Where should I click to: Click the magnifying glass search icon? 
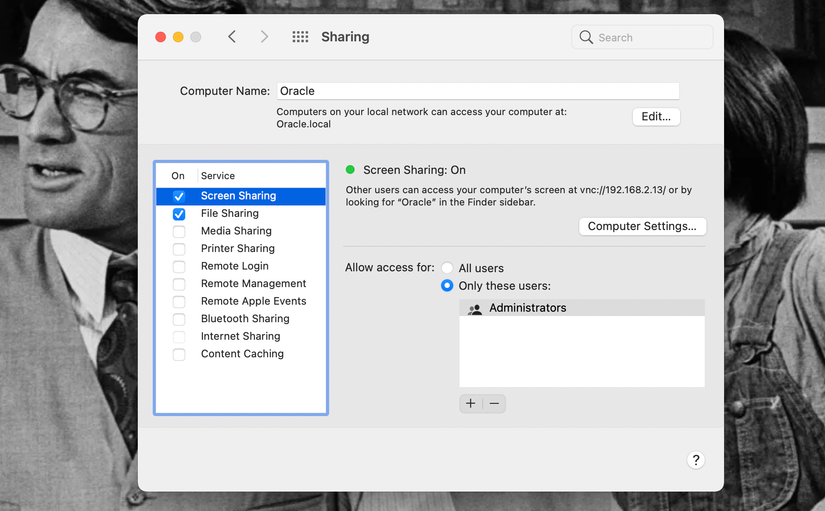(586, 37)
